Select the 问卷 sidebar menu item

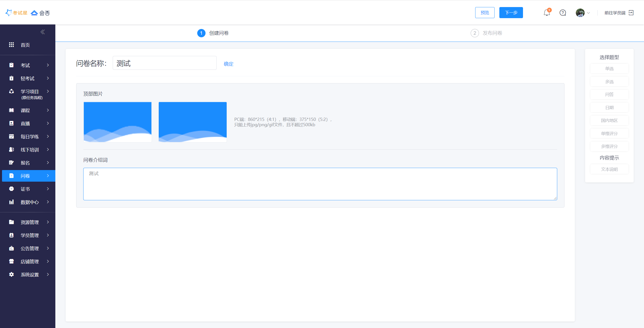pos(25,176)
